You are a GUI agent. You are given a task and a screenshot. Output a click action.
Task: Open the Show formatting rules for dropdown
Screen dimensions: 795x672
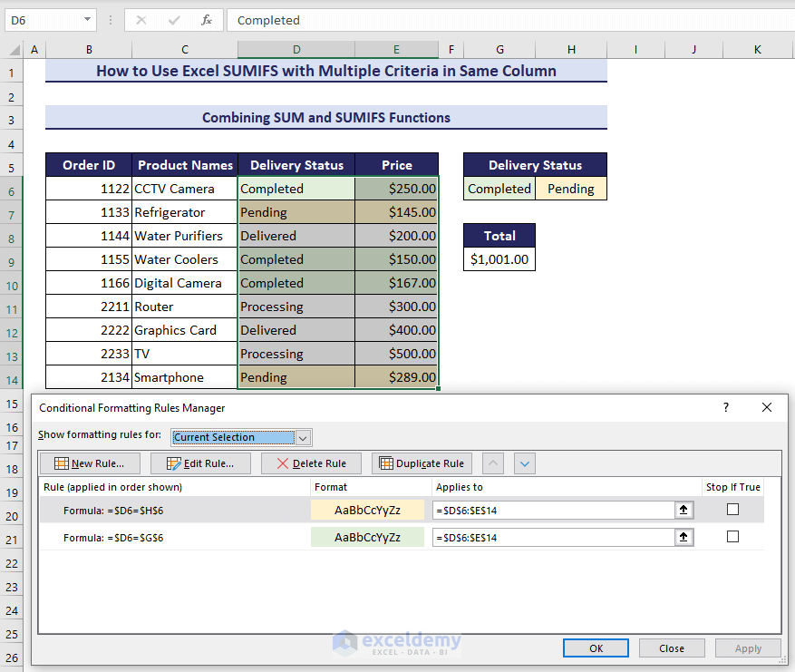304,437
